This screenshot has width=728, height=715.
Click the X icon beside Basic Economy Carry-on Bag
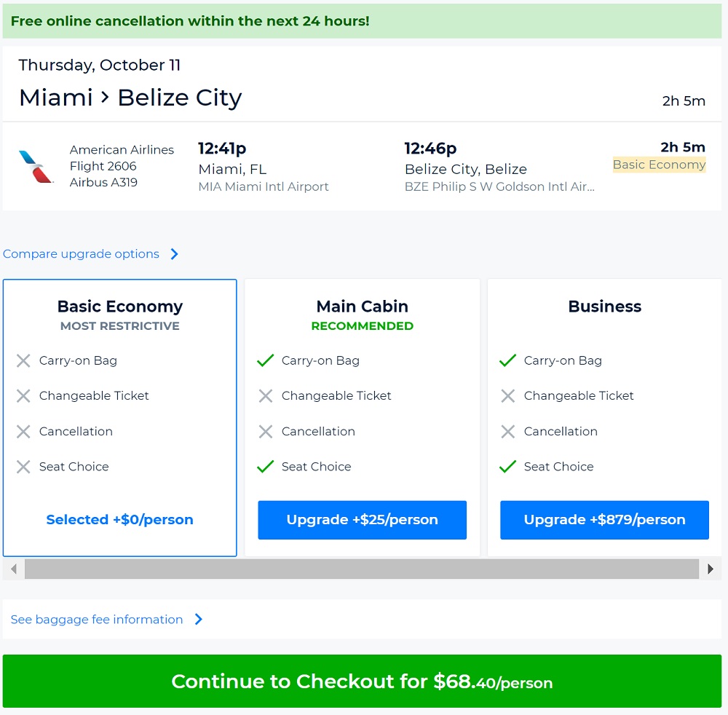point(23,361)
